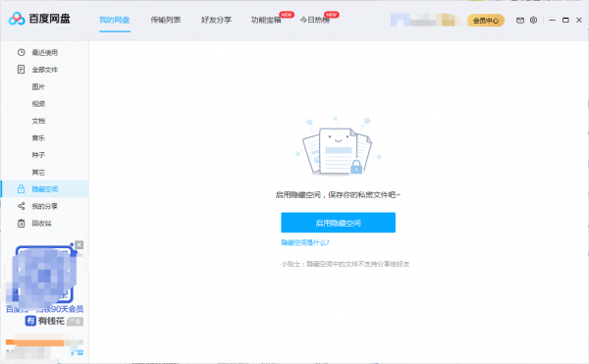Viewport: 589px width, 364px height.
Task: Click the 启用隐藏空间 button
Action: point(338,223)
